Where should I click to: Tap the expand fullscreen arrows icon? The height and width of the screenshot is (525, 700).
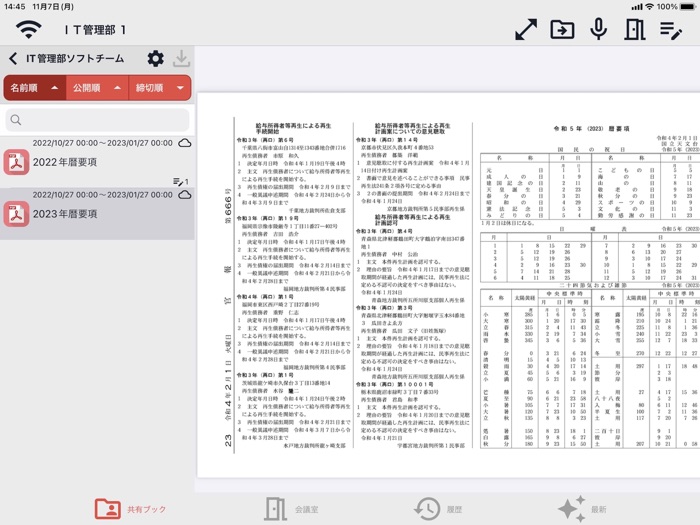[x=526, y=30]
